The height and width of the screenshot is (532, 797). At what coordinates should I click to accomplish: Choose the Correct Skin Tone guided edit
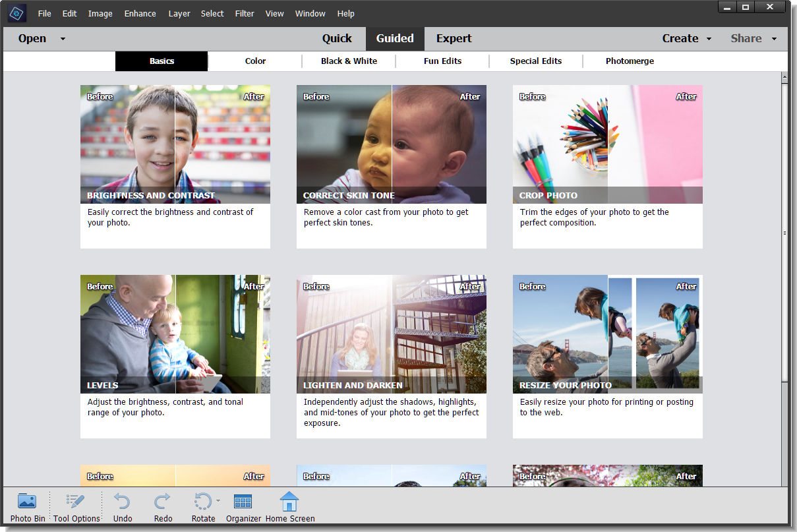(392, 166)
